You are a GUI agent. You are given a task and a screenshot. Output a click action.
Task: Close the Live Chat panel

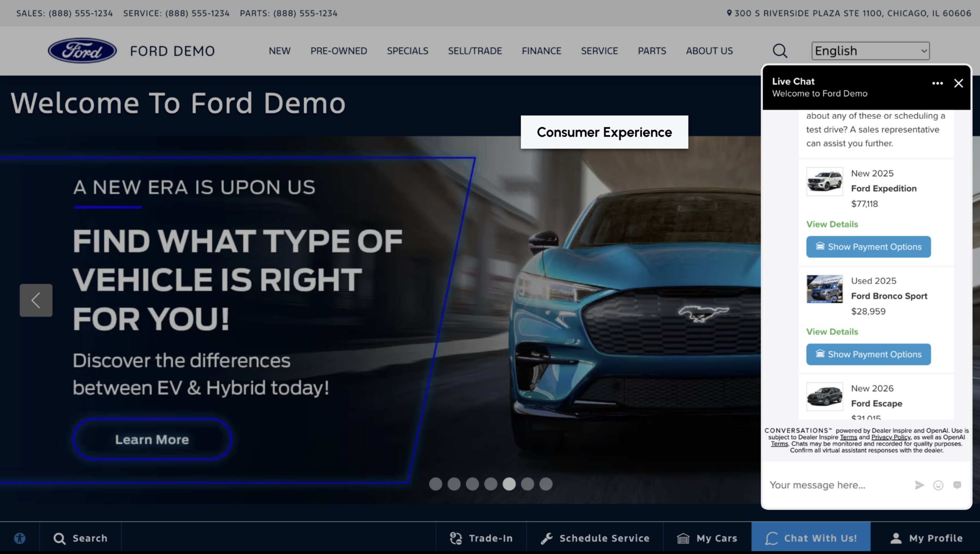[x=959, y=83]
